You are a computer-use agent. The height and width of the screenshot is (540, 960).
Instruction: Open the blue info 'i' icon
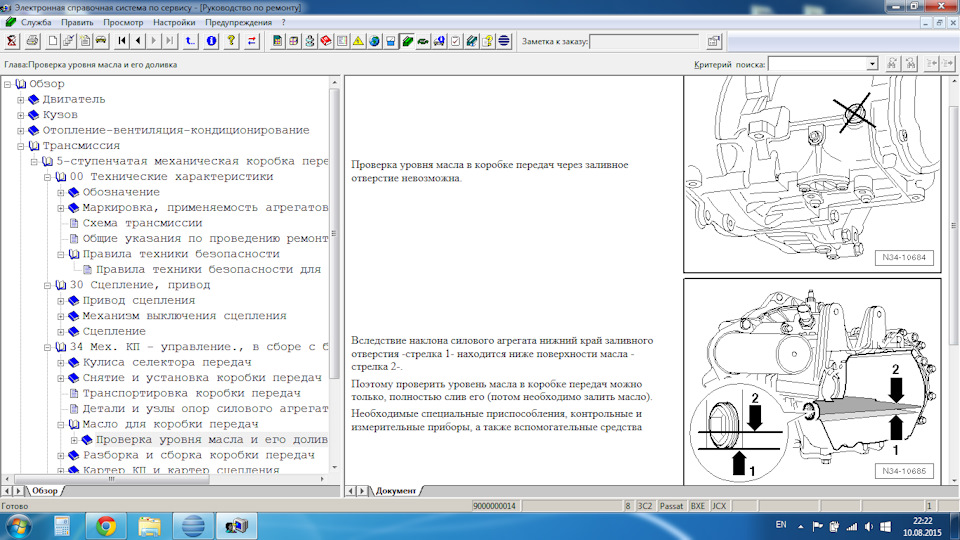click(211, 41)
